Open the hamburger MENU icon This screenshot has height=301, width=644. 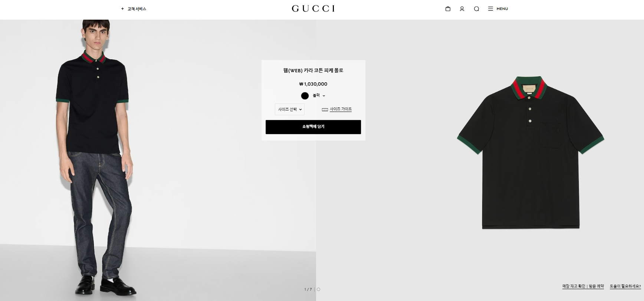490,9
